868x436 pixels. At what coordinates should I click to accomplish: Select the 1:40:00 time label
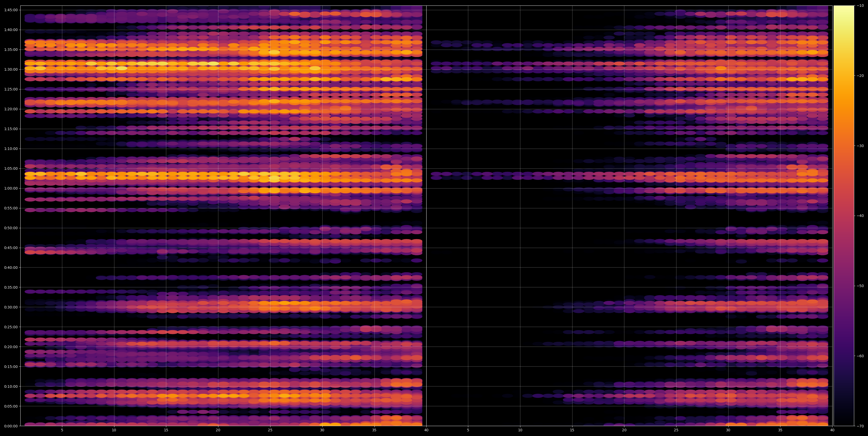(x=11, y=30)
